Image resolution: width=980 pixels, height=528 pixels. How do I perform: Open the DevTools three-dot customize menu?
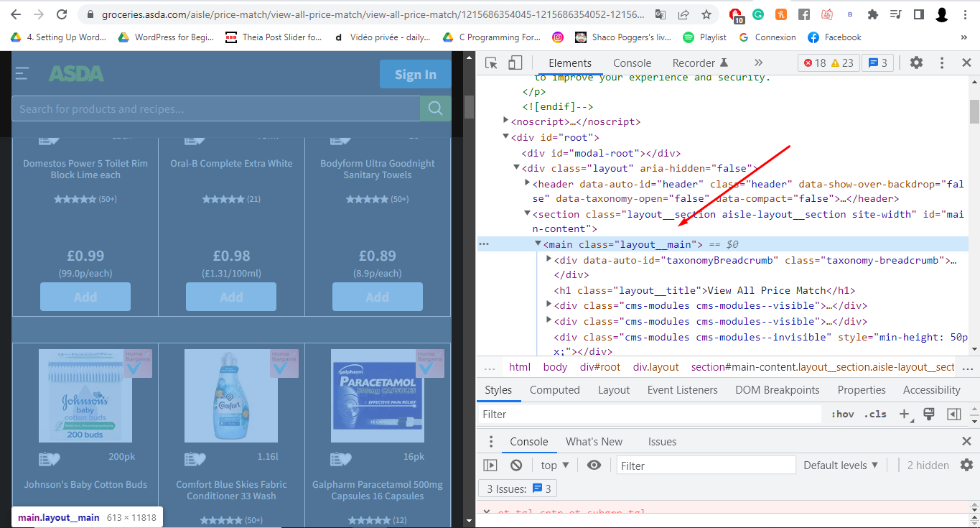pyautogui.click(x=942, y=63)
